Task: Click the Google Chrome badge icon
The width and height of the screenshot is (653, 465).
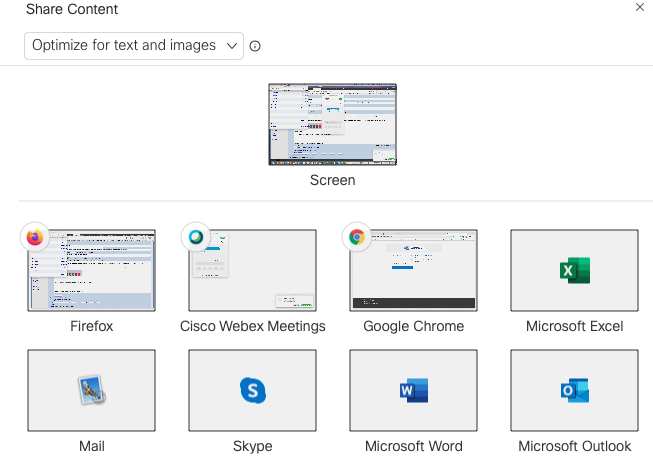Action: coord(357,237)
